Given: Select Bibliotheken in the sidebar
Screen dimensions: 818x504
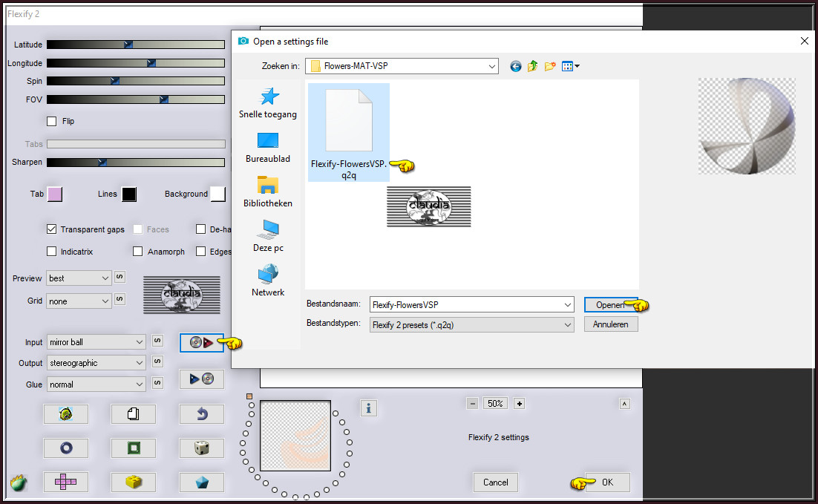Looking at the screenshot, I should click(x=268, y=192).
